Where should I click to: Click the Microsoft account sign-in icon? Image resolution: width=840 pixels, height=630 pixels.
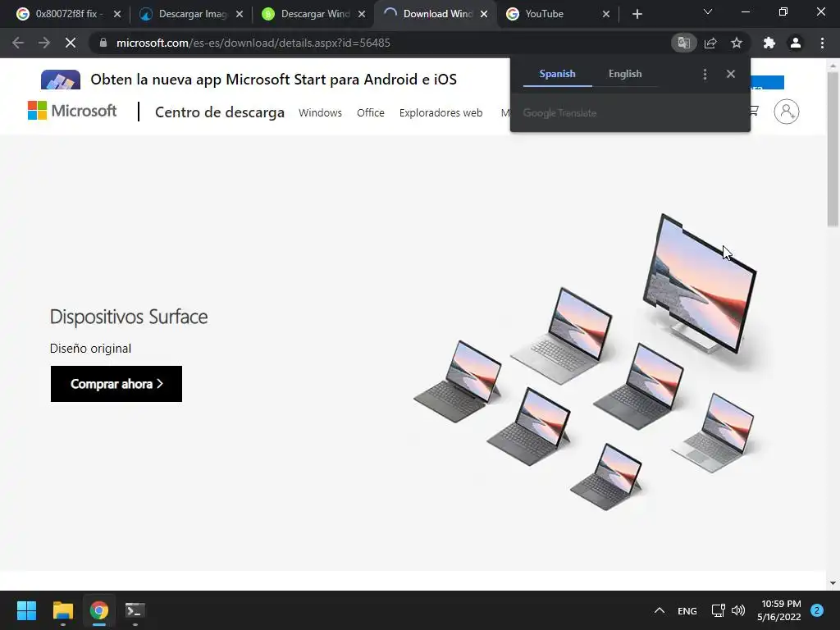pyautogui.click(x=787, y=112)
